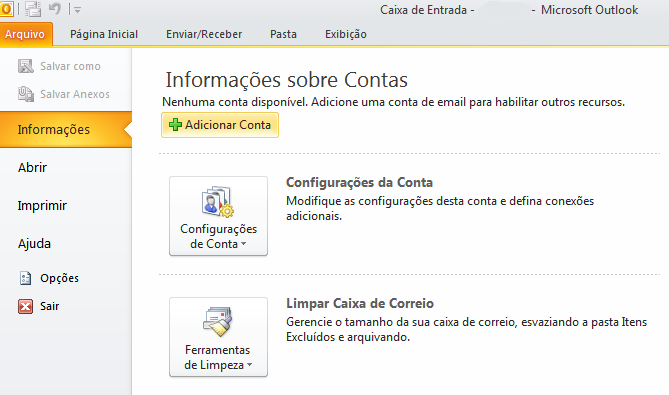
Task: Expand the Configurações de Conta dropdown arrow
Action: (x=244, y=244)
